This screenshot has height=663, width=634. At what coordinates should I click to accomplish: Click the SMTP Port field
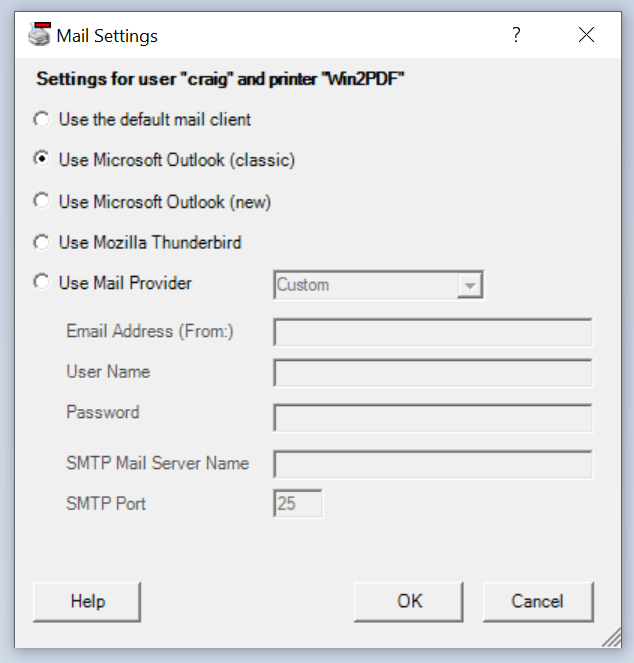pos(298,504)
